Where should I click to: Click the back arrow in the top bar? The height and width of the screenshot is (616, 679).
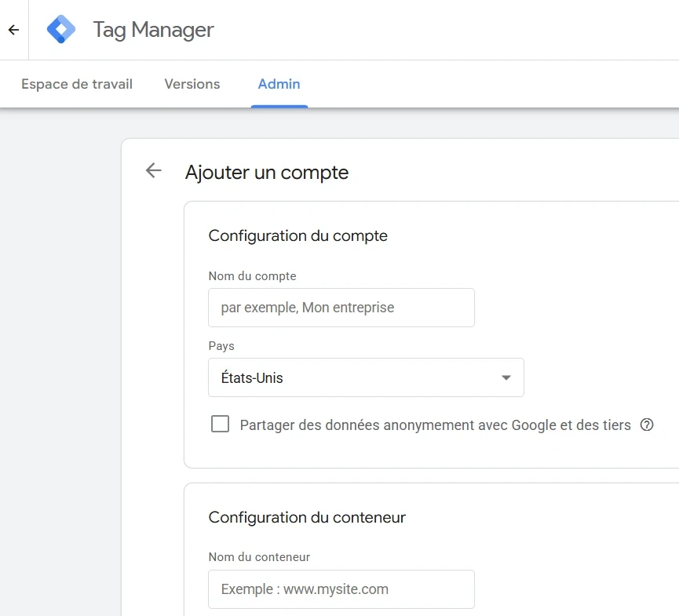[13, 29]
